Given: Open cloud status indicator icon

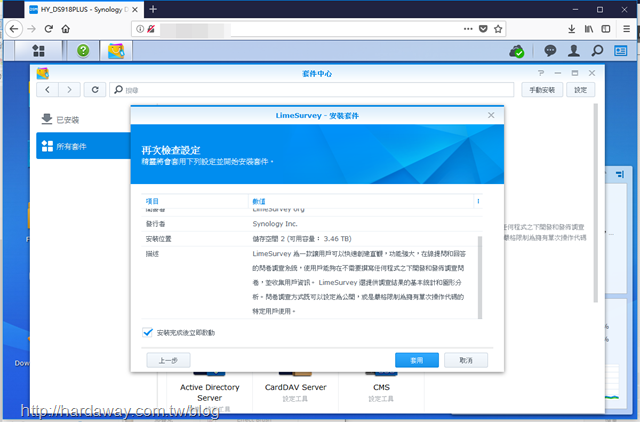Looking at the screenshot, I should coord(516,51).
